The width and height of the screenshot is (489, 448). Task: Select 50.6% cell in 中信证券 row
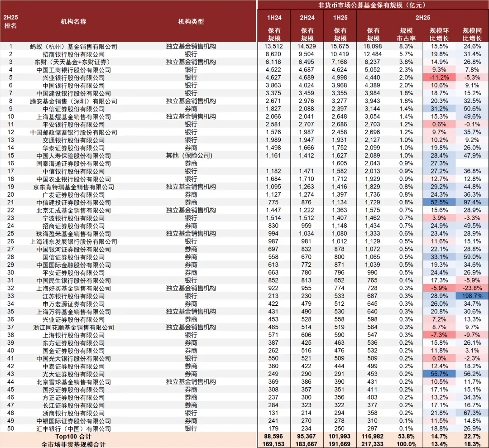pyautogui.click(x=472, y=109)
